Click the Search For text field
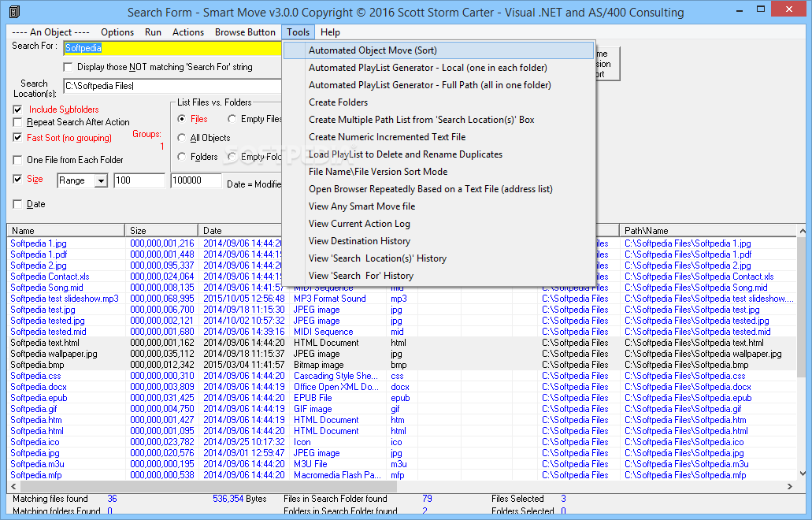The width and height of the screenshot is (812, 520). [x=173, y=48]
